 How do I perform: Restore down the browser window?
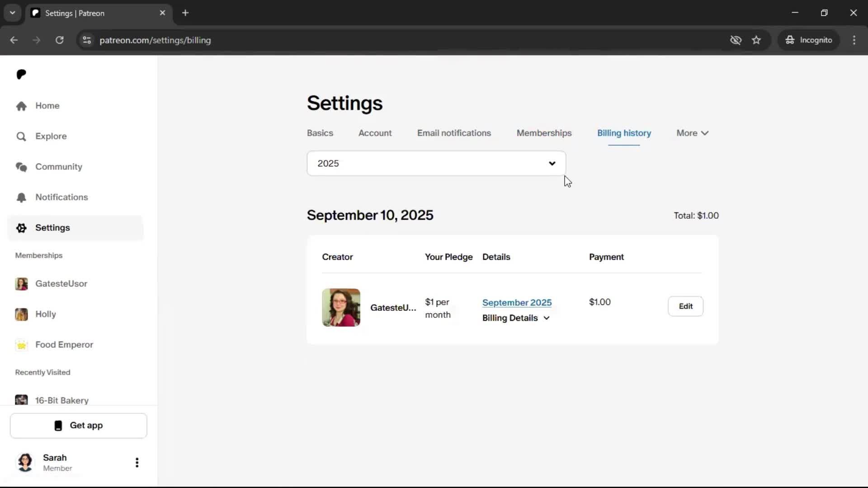click(824, 13)
